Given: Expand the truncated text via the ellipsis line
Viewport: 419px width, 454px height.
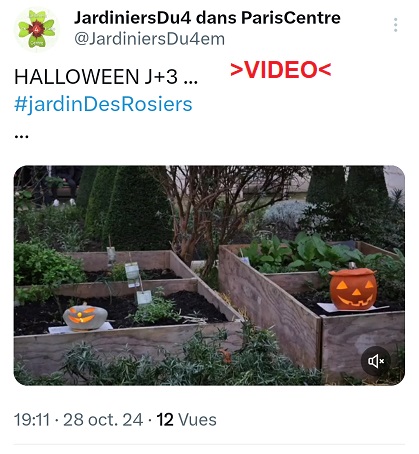Looking at the screenshot, I should point(22,136).
